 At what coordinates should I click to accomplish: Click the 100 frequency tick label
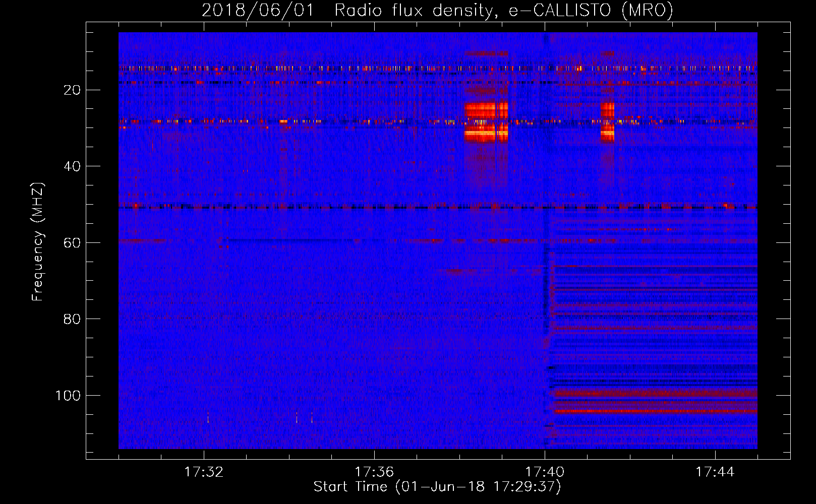(68, 396)
